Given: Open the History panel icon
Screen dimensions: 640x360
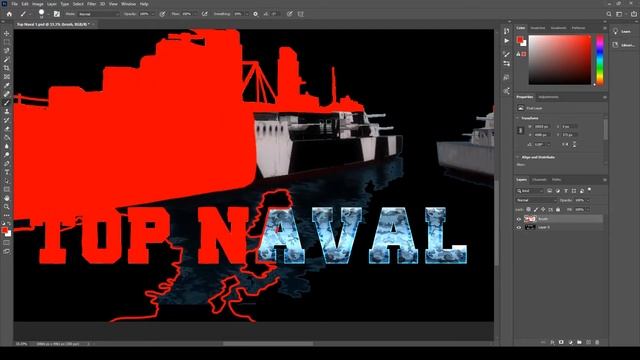Looking at the screenshot, I should tap(507, 31).
